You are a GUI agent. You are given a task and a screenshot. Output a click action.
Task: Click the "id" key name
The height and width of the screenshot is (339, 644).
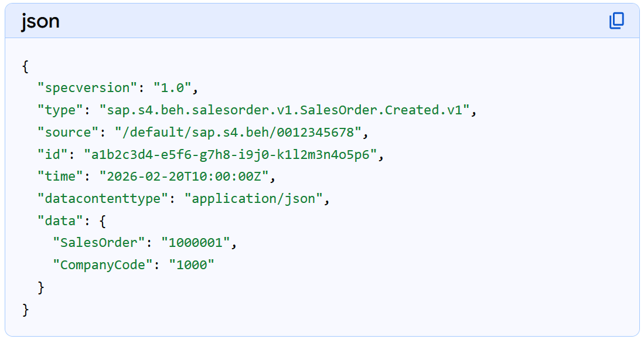point(53,155)
